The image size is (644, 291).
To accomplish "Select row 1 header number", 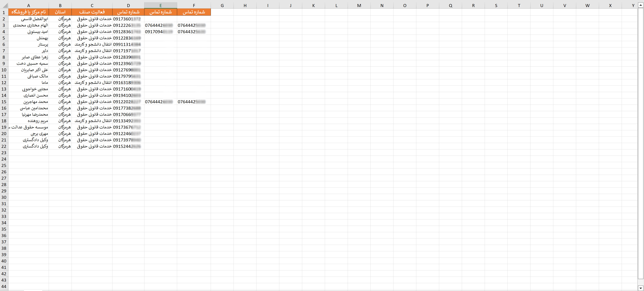I will pos(4,12).
